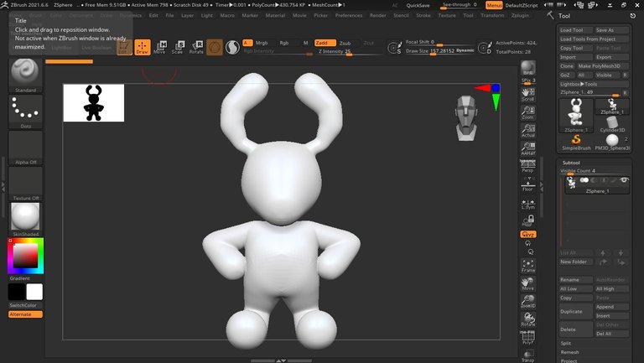Open the Alpha Off selector

pos(25,148)
